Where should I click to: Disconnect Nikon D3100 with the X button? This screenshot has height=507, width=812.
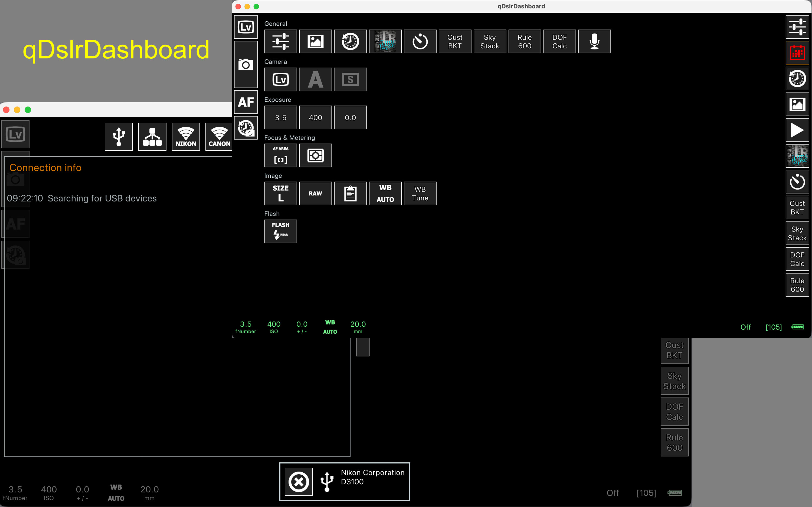(x=299, y=482)
